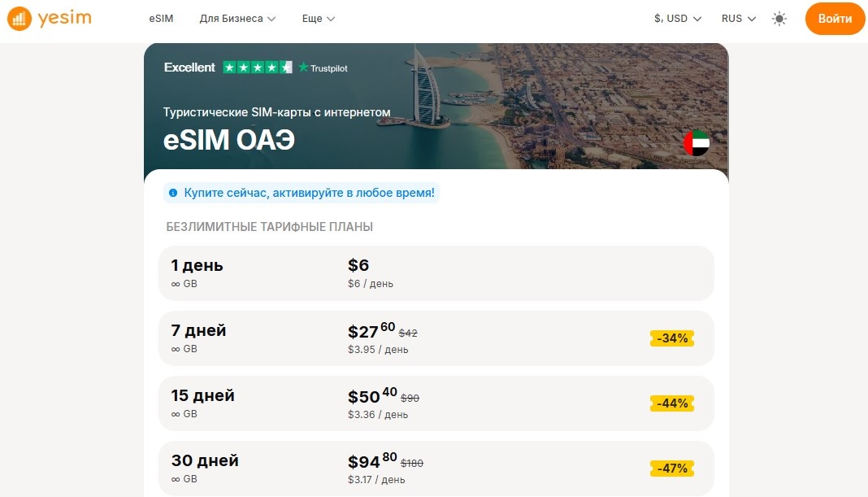Click the -47% discount badge
Screen dimensions: 868x497
click(671, 468)
